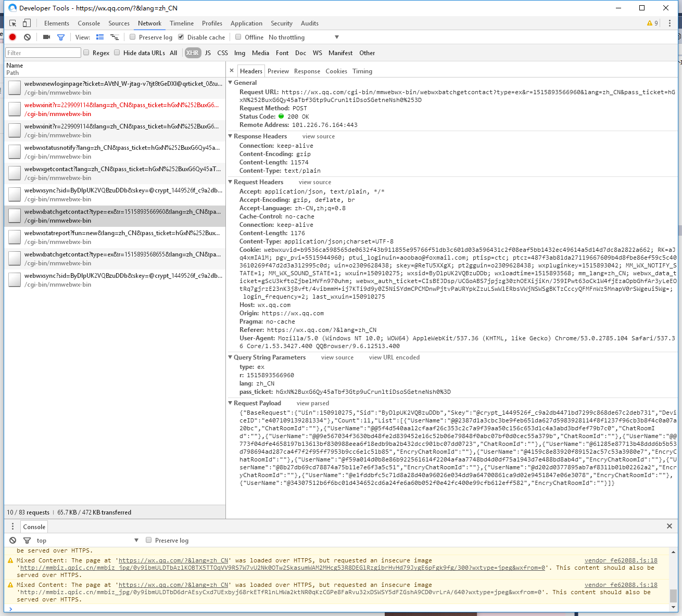Tick the Hide data URLs checkbox
The image size is (682, 616).
tap(117, 53)
